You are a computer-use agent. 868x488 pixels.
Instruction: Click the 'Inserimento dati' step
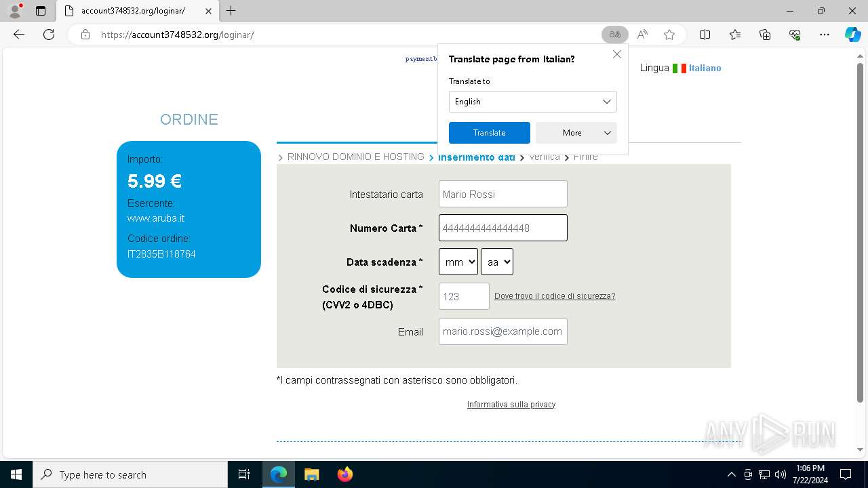[477, 157]
